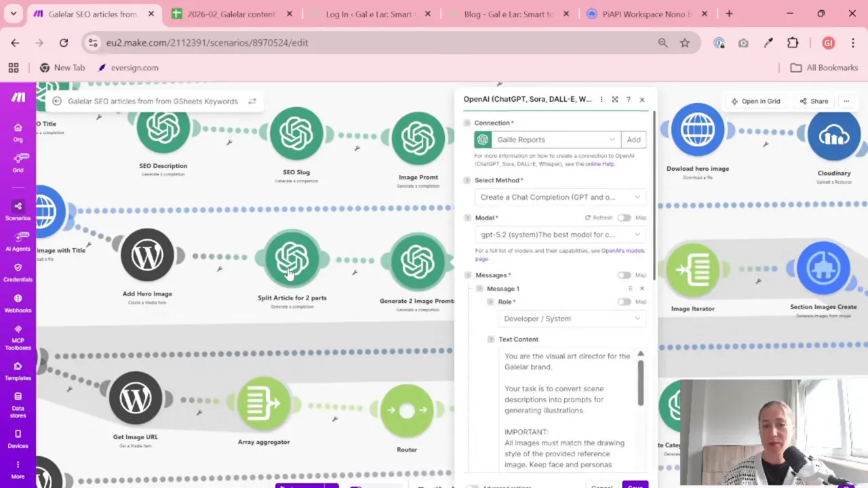Screen dimensions: 868x488
Task: Open the Role dropdown showing Developer / System
Action: coord(572,319)
